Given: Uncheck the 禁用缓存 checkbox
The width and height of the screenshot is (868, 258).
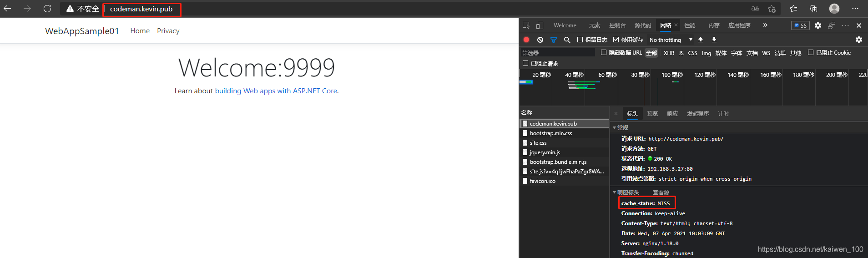Looking at the screenshot, I should tap(616, 40).
